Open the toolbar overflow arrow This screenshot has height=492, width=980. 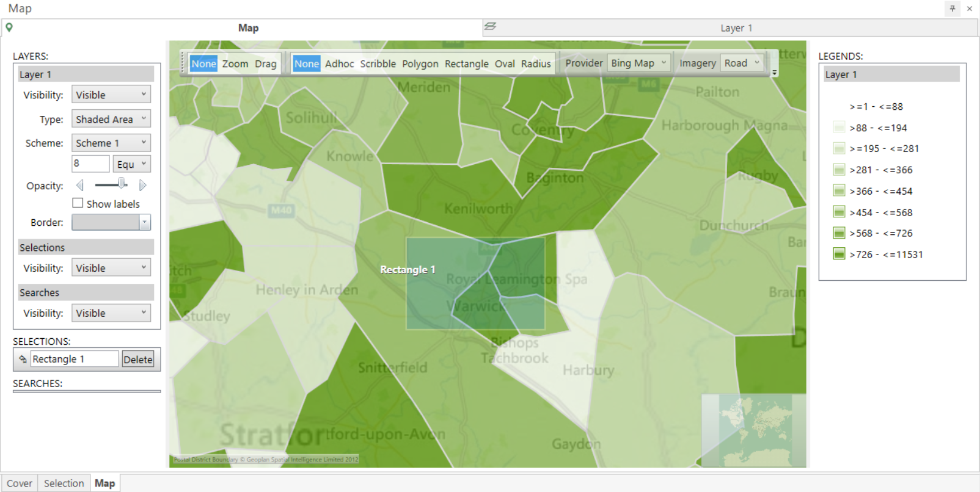point(774,73)
